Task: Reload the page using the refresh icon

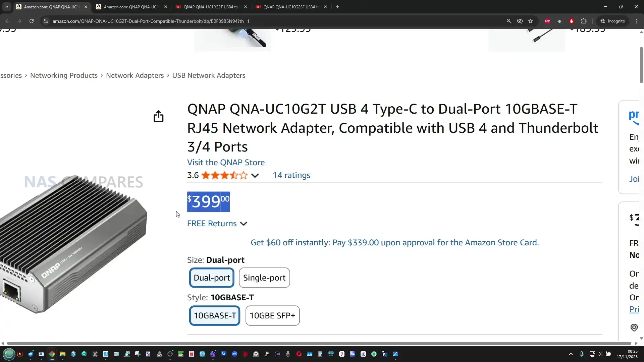Action: click(32, 21)
